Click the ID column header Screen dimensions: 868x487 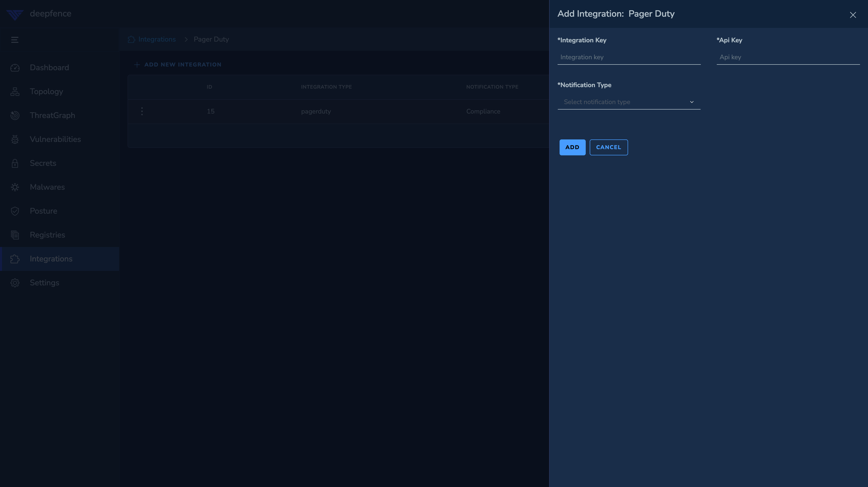[x=209, y=87]
